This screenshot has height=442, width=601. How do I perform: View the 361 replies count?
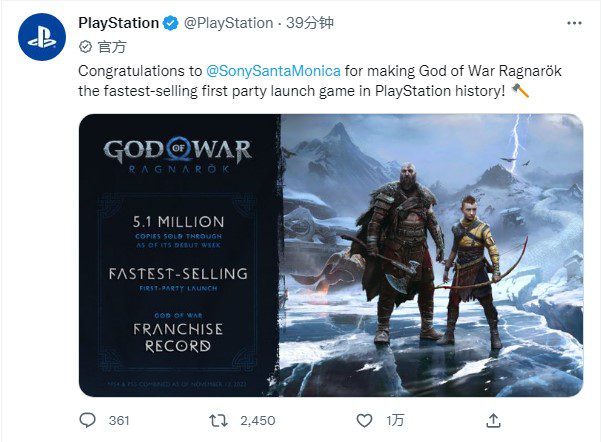pyautogui.click(x=119, y=420)
